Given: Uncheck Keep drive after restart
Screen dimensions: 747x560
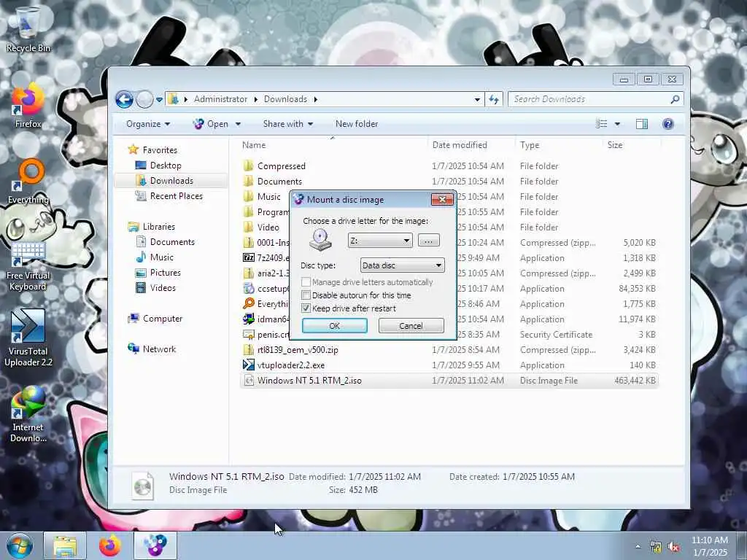Looking at the screenshot, I should coord(306,308).
